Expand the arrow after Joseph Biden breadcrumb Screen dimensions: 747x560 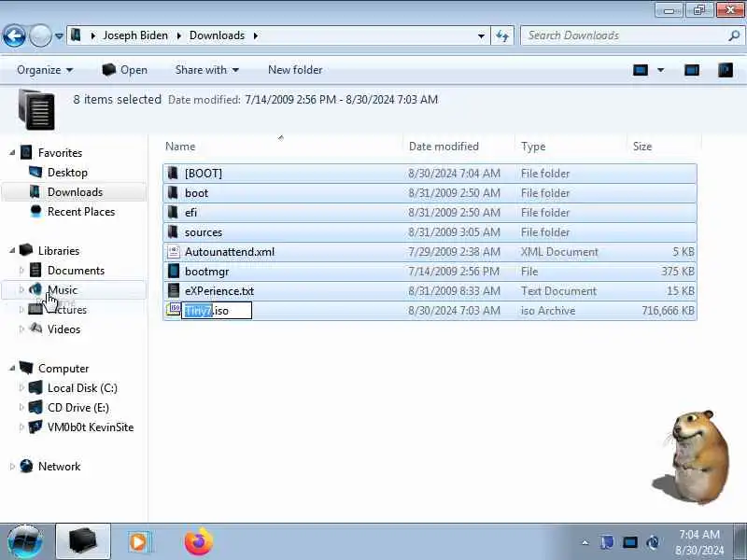179,35
